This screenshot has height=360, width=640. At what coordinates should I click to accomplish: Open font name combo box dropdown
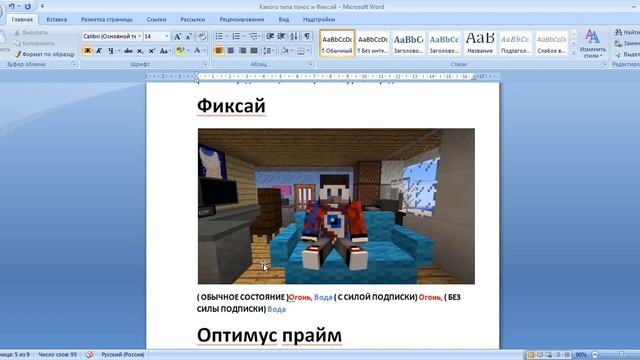139,36
